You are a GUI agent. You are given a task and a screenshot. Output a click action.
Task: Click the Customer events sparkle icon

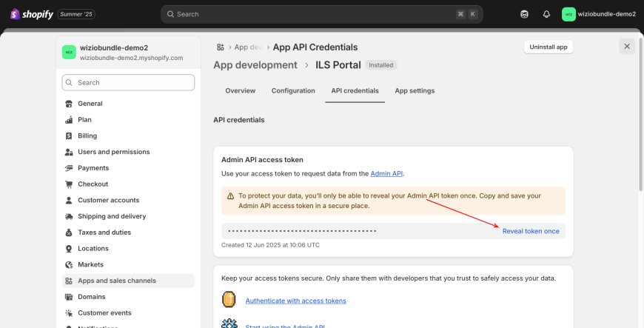(x=69, y=312)
